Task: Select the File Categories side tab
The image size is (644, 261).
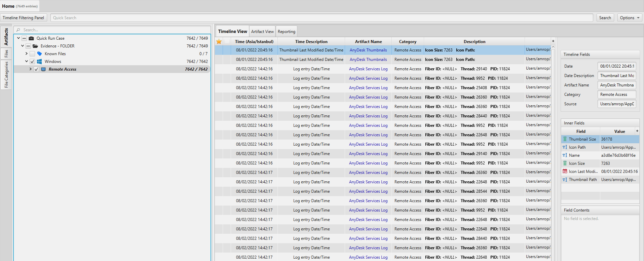Action: click(x=6, y=75)
